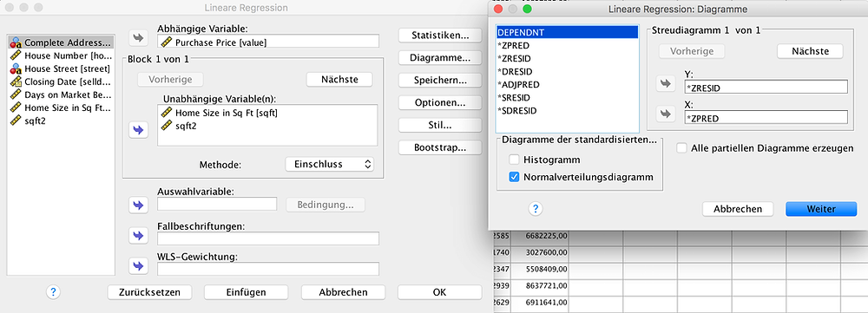Select *DRESID in the diagram variable list

[568, 71]
